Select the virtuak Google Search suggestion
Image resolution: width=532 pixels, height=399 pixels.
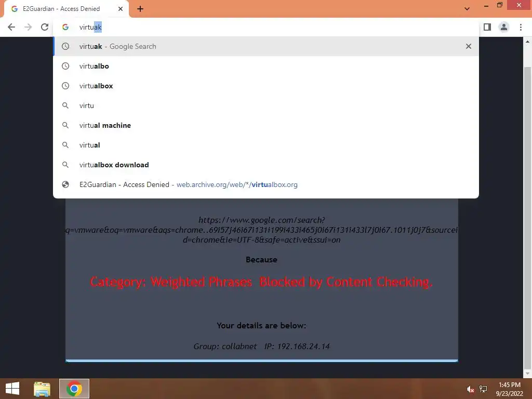point(266,46)
